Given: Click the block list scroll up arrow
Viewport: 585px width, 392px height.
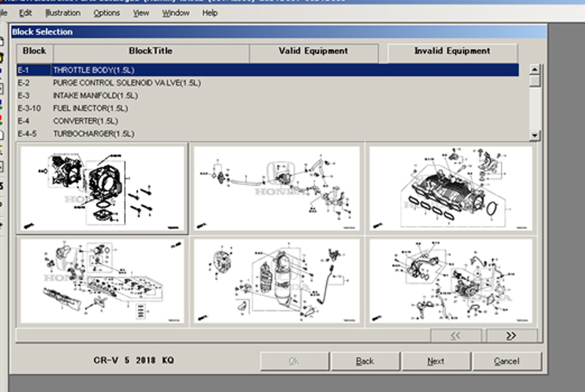Looking at the screenshot, I should click(x=535, y=69).
